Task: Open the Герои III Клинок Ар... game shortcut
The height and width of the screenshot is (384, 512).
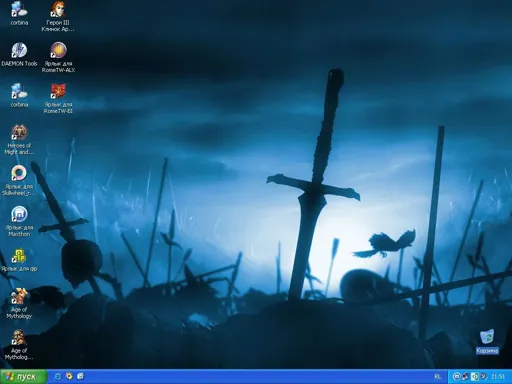Action: pos(58,16)
